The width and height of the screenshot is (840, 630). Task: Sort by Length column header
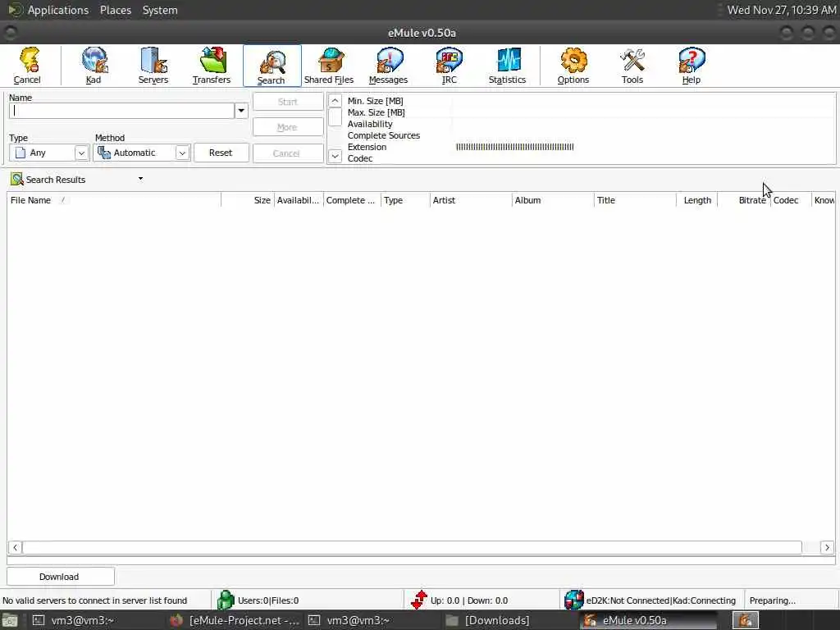click(697, 200)
